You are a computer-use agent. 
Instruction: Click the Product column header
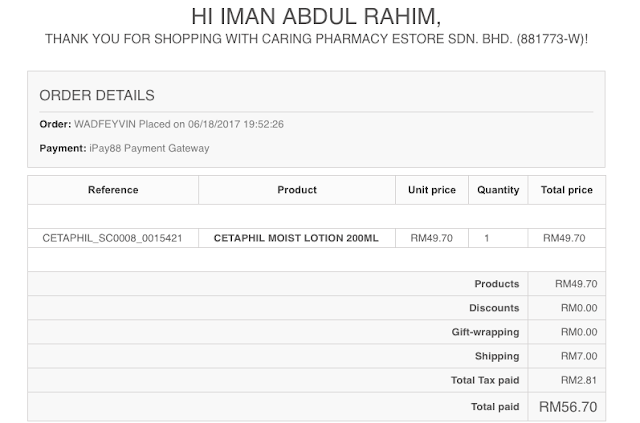[x=297, y=190]
